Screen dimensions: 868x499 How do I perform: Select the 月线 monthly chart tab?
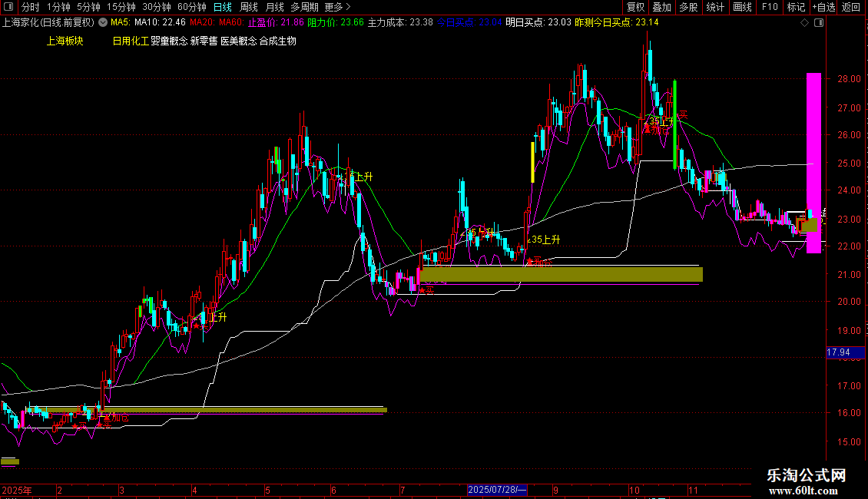[x=274, y=7]
